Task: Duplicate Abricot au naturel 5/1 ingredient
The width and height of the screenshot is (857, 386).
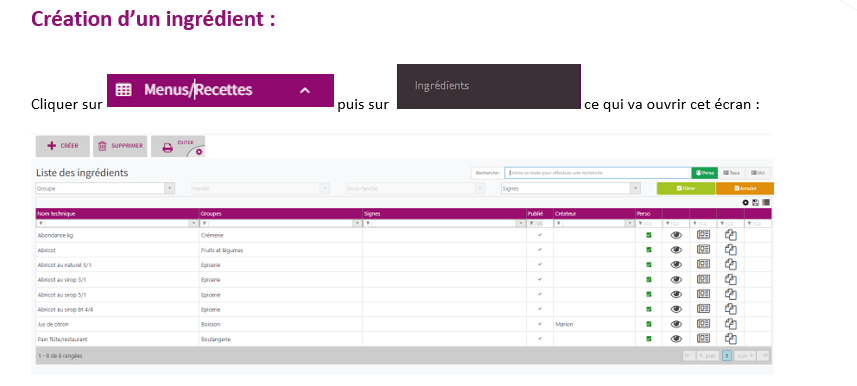Action: tap(731, 265)
